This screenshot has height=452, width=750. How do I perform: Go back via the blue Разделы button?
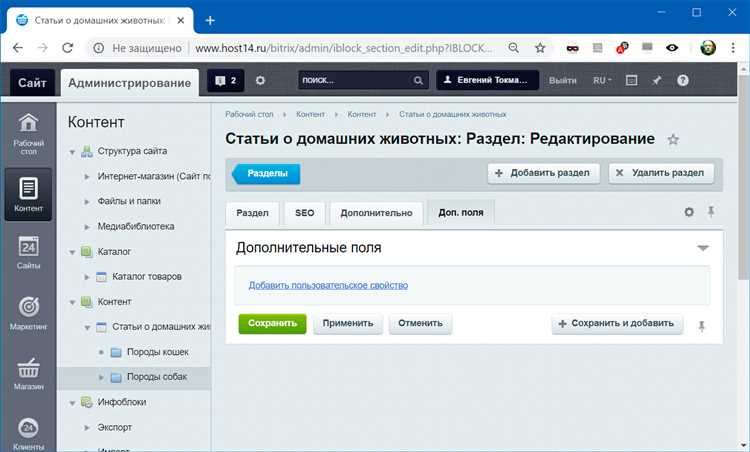tap(266, 174)
